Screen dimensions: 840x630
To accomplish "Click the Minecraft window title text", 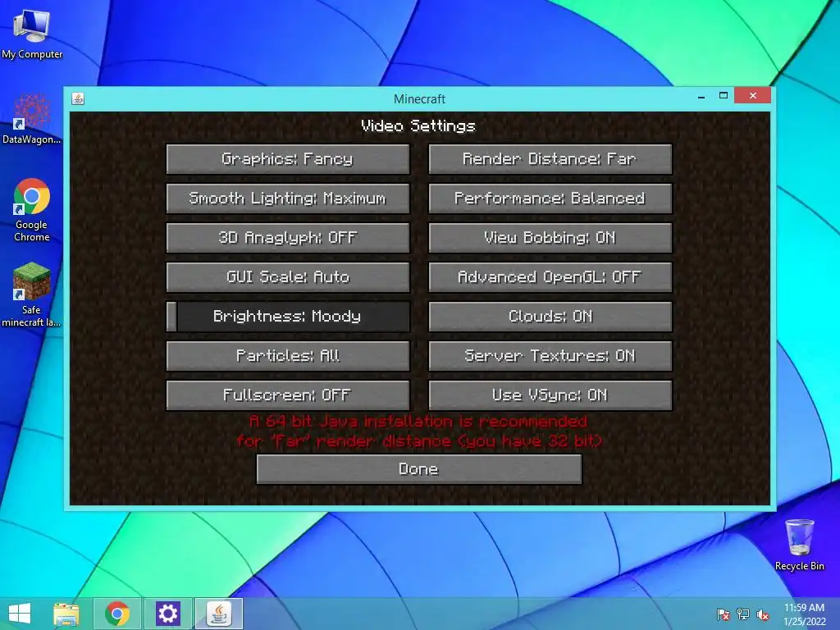I will point(419,99).
